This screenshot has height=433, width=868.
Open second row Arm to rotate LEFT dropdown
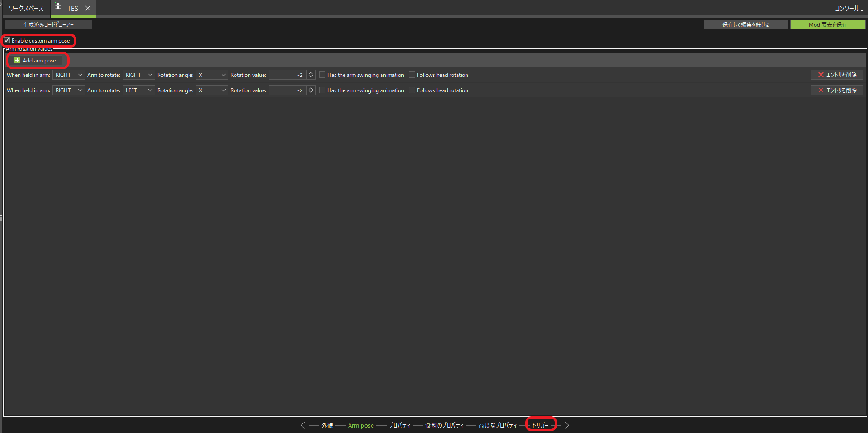pyautogui.click(x=138, y=90)
